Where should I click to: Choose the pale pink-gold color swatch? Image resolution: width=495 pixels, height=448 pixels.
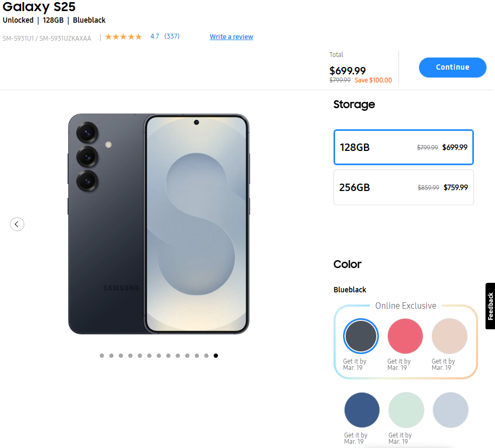(449, 336)
